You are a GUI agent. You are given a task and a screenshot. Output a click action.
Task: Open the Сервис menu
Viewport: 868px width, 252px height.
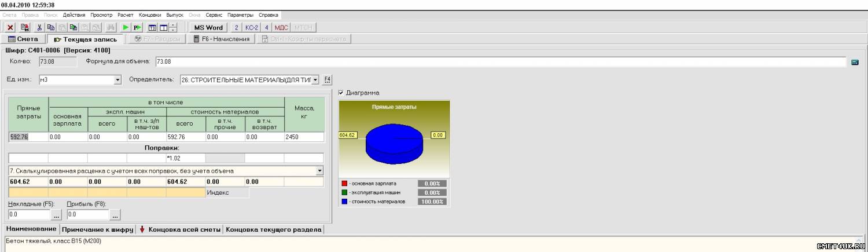[214, 14]
